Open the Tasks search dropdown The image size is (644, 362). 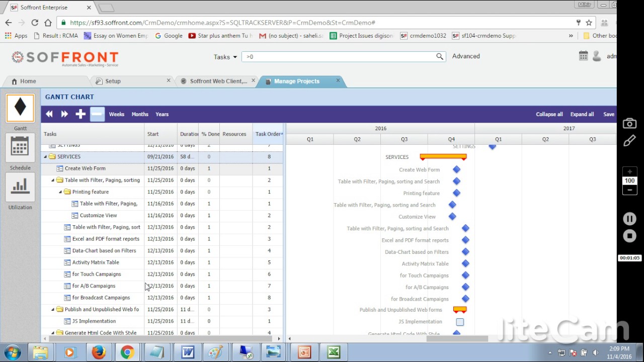(x=225, y=57)
